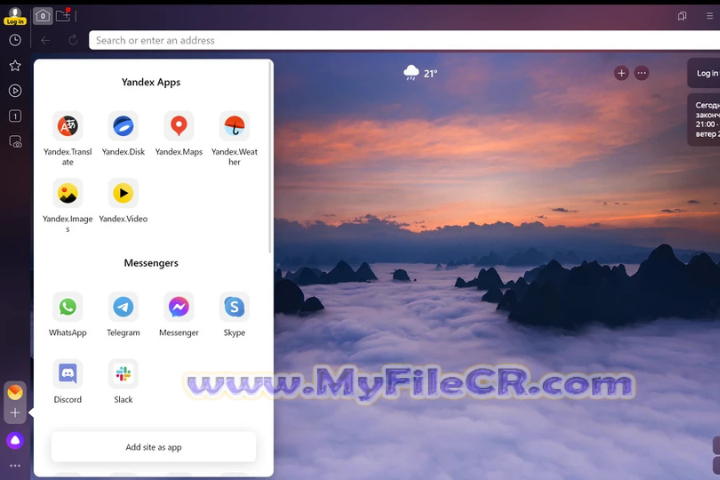Open WhatsApp messenger app
Image resolution: width=720 pixels, height=480 pixels.
pyautogui.click(x=68, y=315)
